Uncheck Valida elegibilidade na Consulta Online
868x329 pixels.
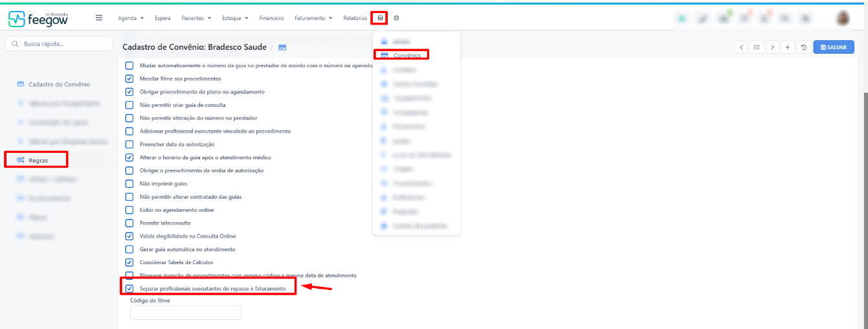129,236
